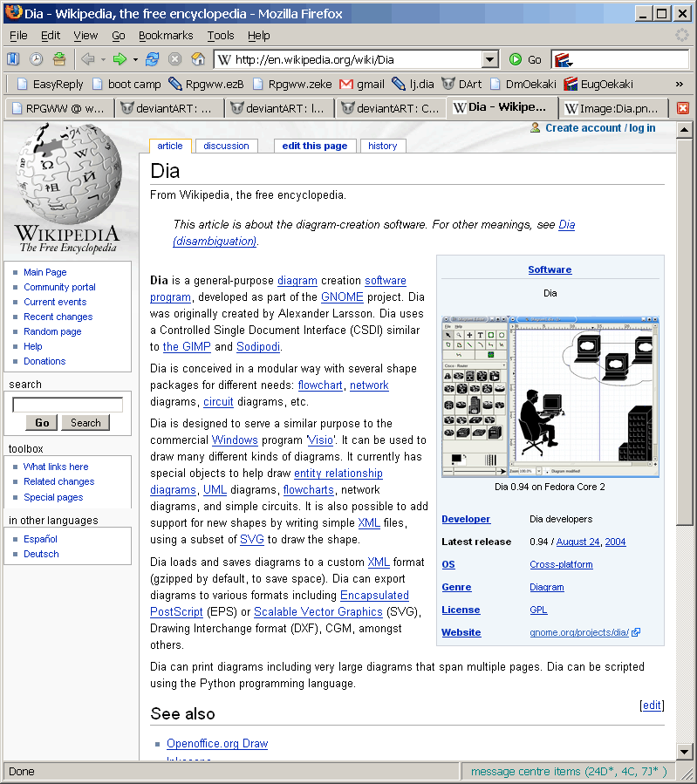697x784 pixels.
Task: Open the Tools menu
Action: tap(221, 36)
